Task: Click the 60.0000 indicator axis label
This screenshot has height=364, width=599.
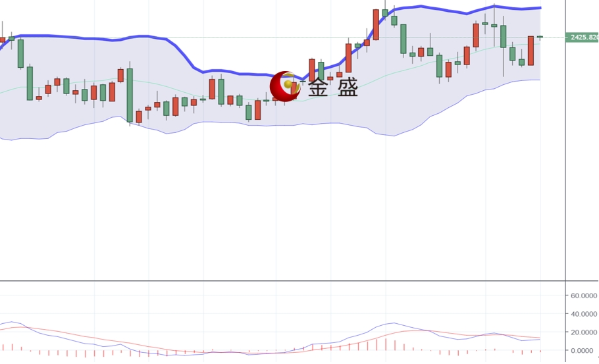Action: point(583,296)
